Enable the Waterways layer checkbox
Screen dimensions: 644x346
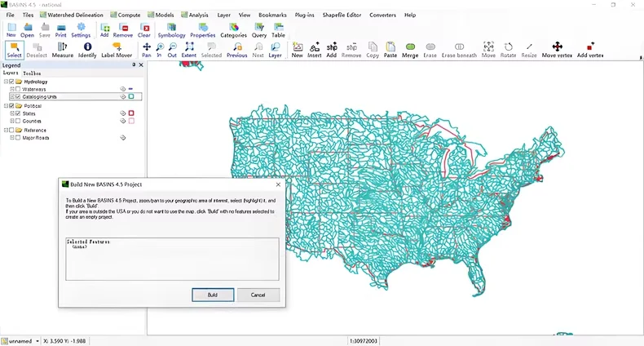(x=18, y=89)
